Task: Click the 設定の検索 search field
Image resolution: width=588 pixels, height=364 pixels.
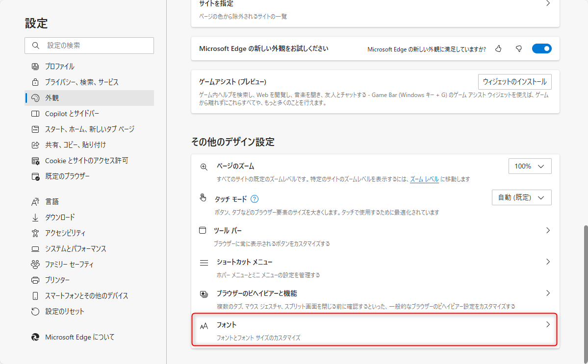Action: pyautogui.click(x=89, y=45)
